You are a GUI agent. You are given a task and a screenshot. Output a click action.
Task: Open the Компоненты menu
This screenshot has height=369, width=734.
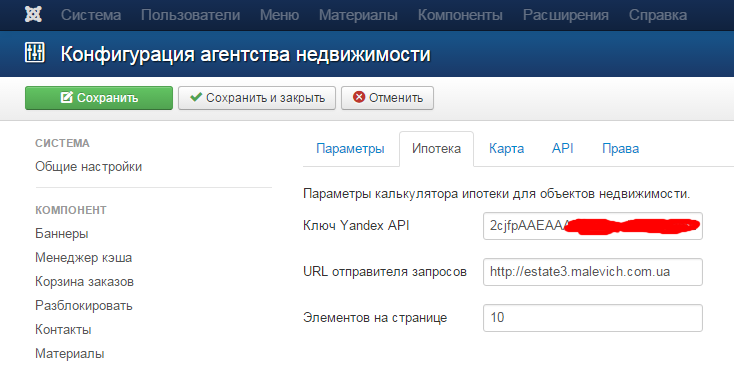point(460,15)
